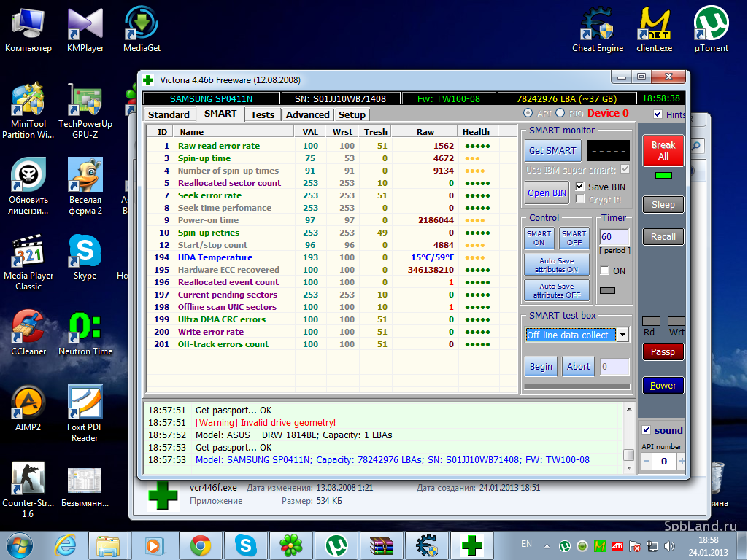
Task: Enable the timer ON checkbox
Action: (x=605, y=271)
